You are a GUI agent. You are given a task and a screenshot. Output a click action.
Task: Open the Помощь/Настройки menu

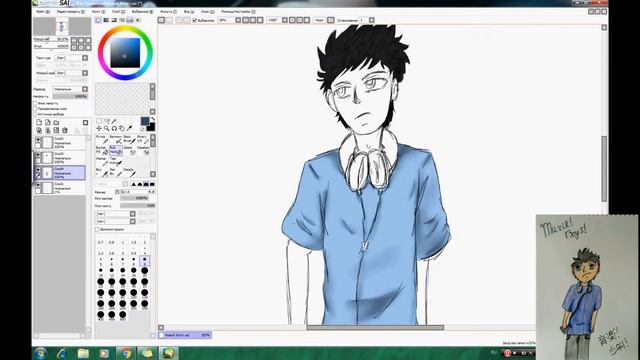point(238,12)
